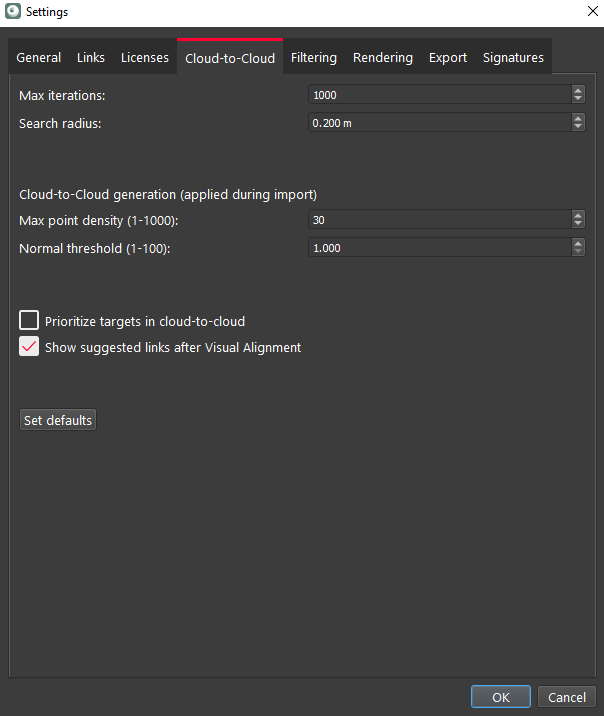
Task: Go to the Licenses tab
Action: 145,58
